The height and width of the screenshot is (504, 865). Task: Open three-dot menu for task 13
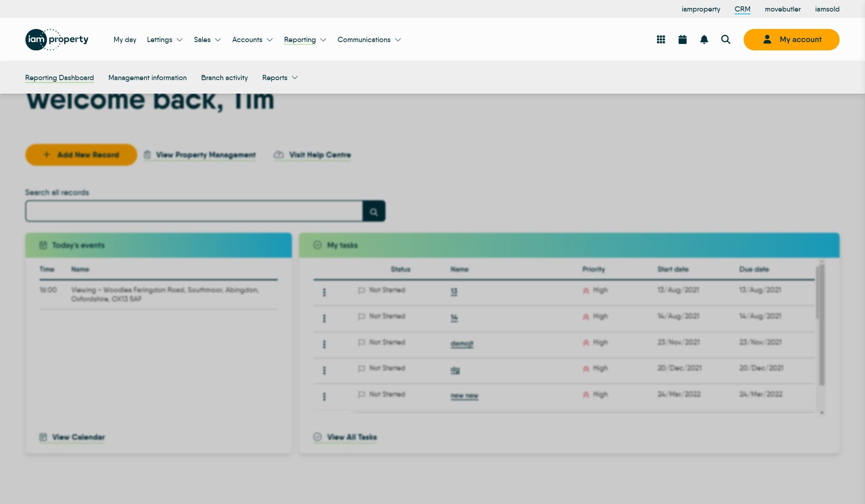[x=324, y=292]
